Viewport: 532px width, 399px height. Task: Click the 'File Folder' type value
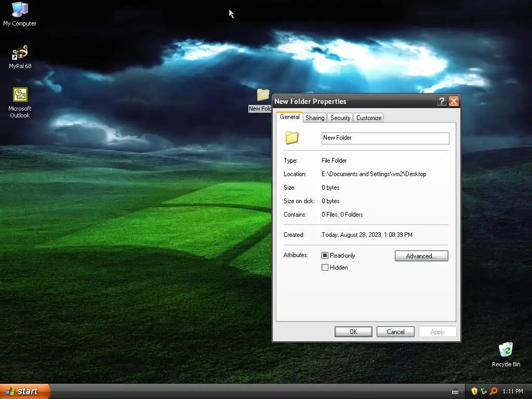334,161
